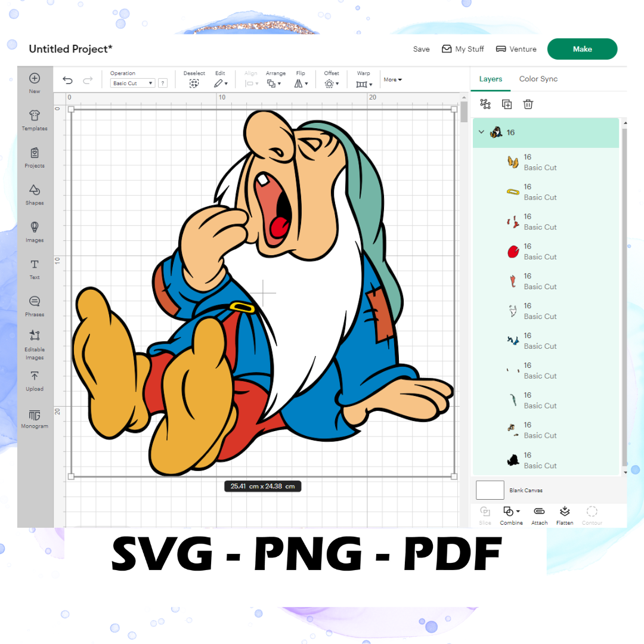Click the Deselect icon
This screenshot has width=644, height=644.
pos(194,84)
